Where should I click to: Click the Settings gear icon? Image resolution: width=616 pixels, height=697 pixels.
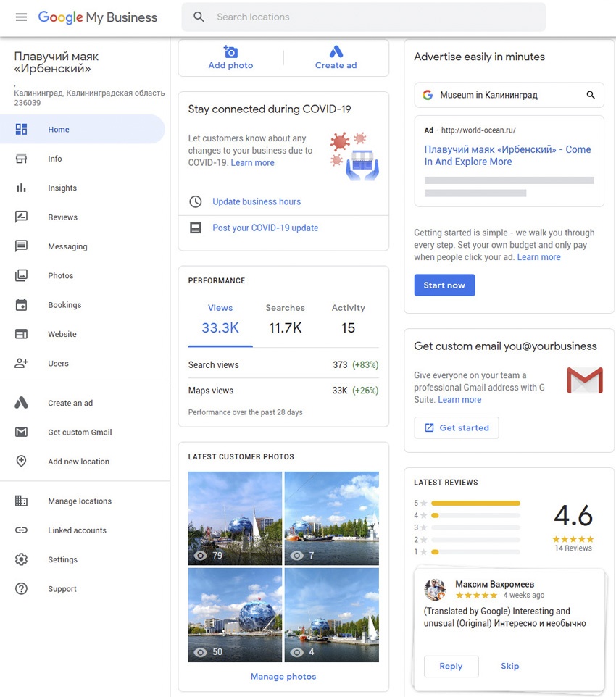coord(21,559)
